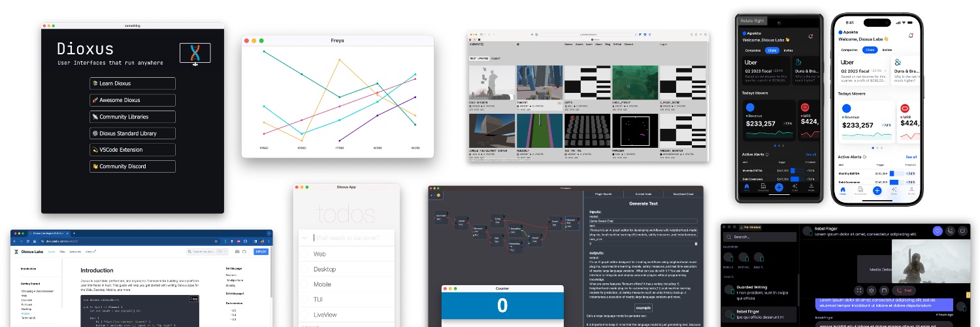
Task: Open a new tab in the docs browser
Action: point(74,233)
